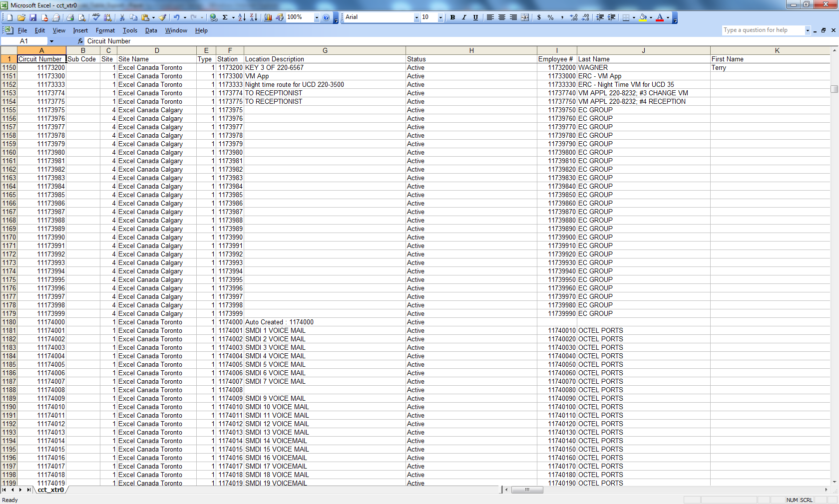Open Print Preview
This screenshot has height=504, width=839.
(x=82, y=17)
